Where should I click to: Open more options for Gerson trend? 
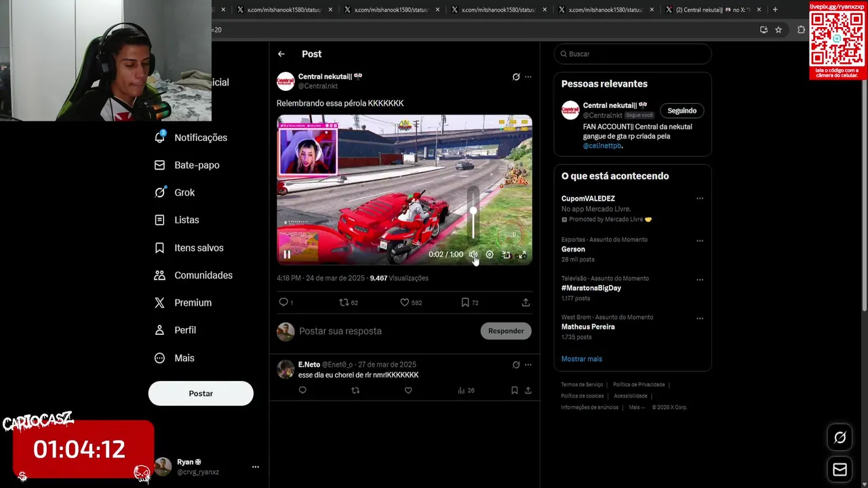(700, 241)
